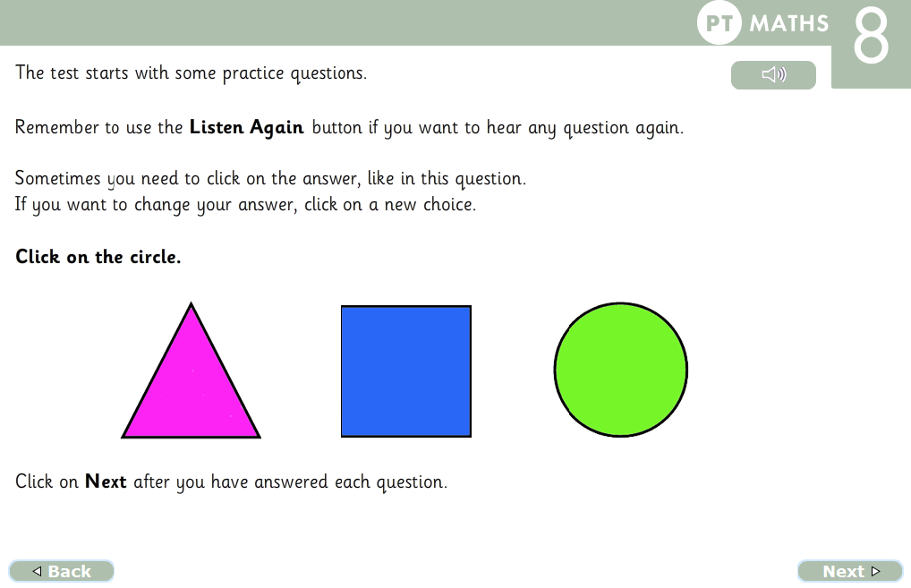Click the empty green header bar area
The height and width of the screenshot is (588, 911).
pos(349,22)
